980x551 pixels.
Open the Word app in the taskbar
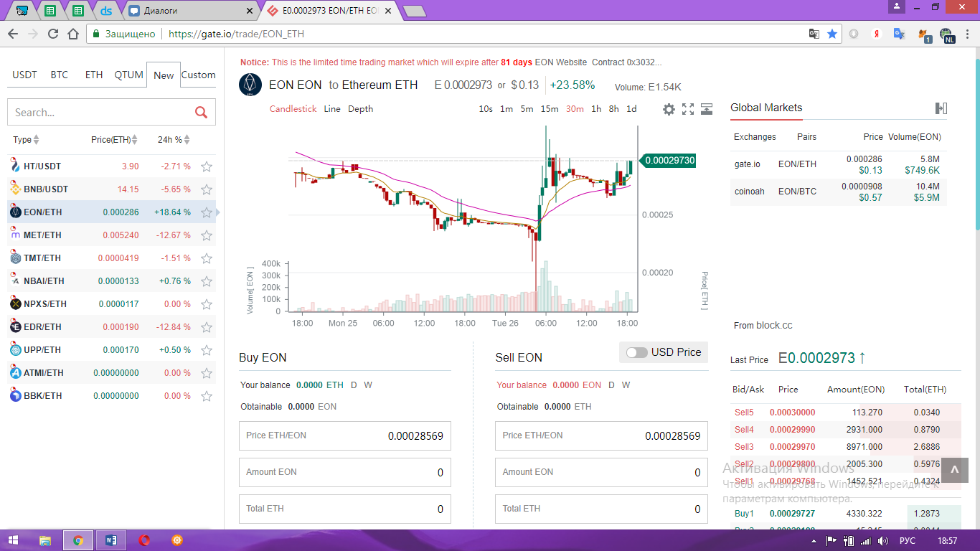coord(110,540)
